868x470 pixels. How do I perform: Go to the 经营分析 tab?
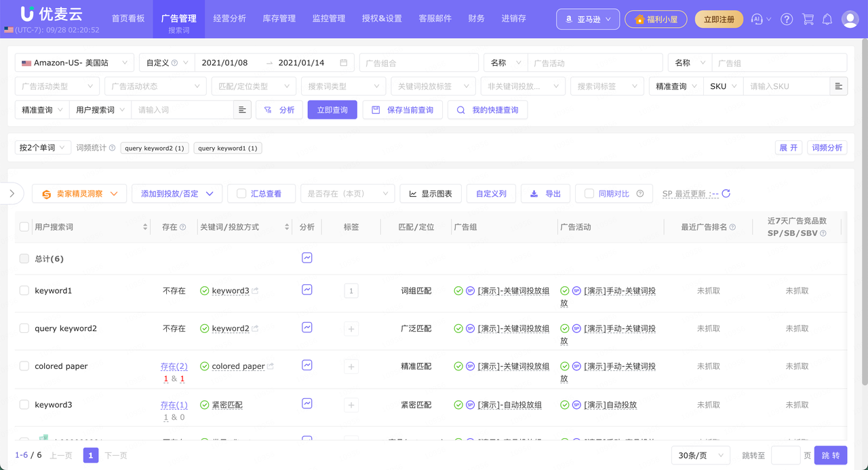[x=230, y=18]
